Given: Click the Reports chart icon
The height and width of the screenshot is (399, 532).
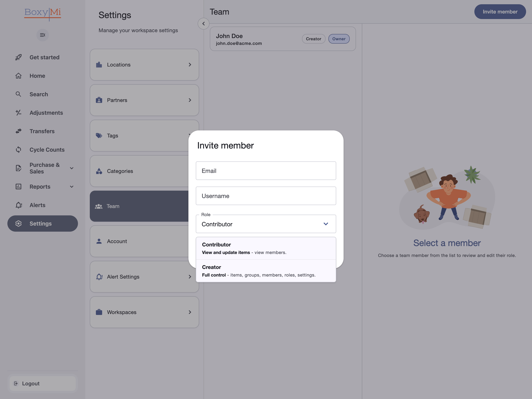Looking at the screenshot, I should click(18, 187).
